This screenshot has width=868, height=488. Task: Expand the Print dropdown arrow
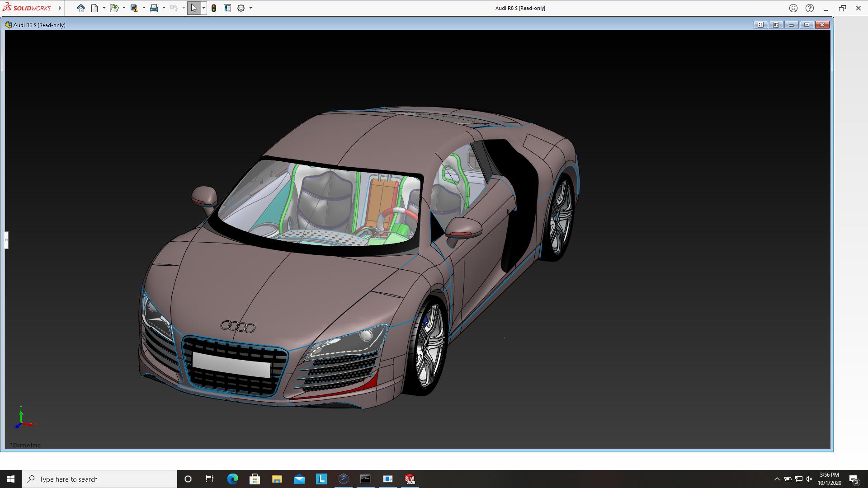click(164, 8)
